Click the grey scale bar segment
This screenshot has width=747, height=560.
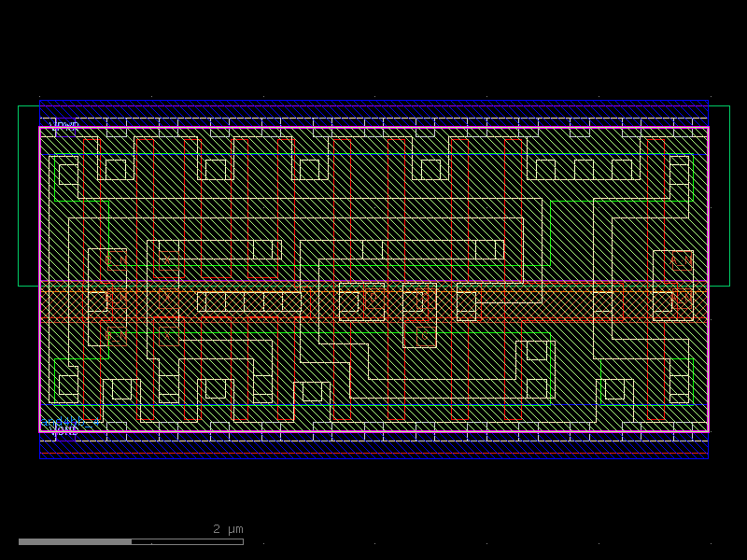75,541
